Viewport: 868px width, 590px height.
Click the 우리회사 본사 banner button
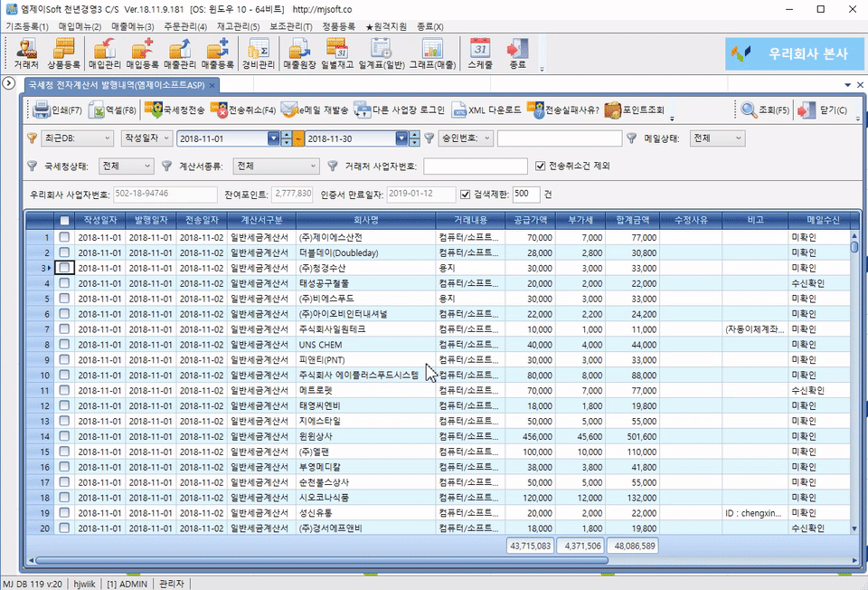tap(793, 53)
